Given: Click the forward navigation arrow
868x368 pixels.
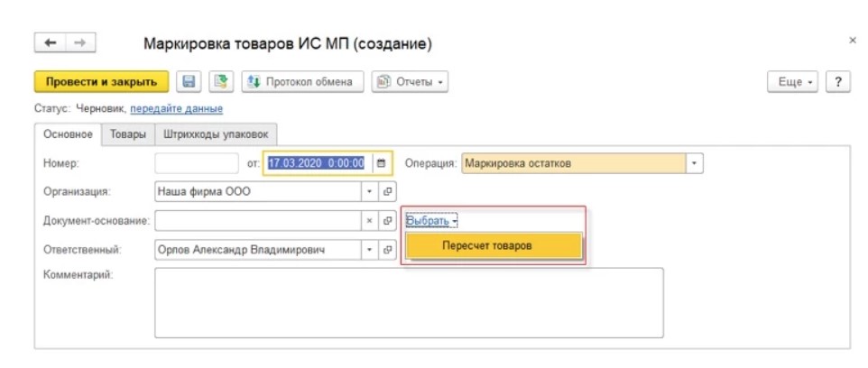Looking at the screenshot, I should click(79, 43).
